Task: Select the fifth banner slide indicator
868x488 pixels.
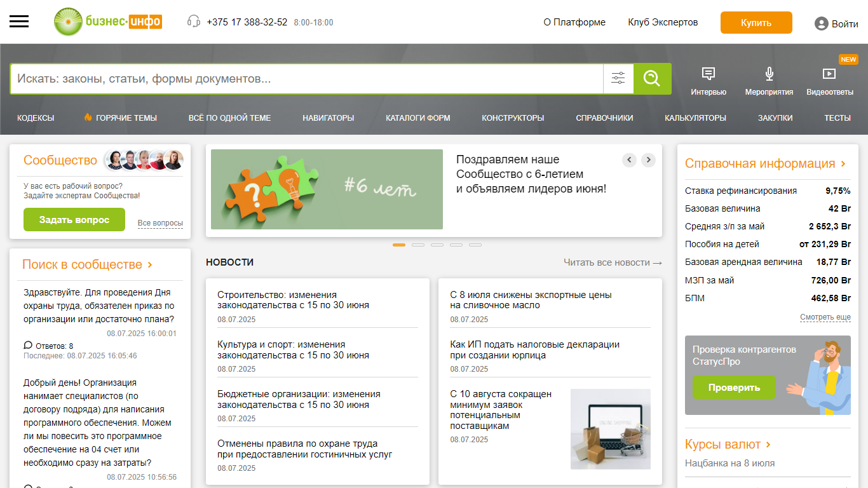Action: (475, 245)
